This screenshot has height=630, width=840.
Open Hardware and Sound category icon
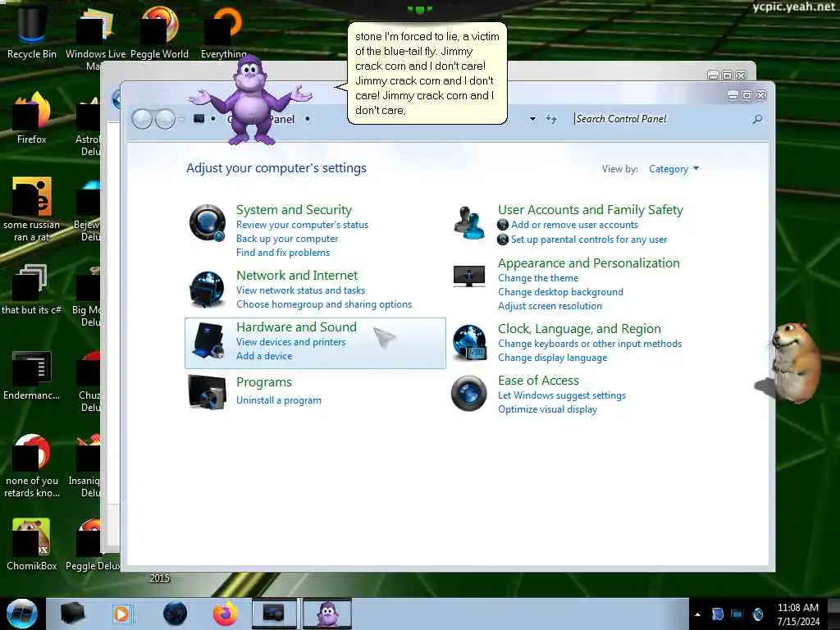pos(208,340)
